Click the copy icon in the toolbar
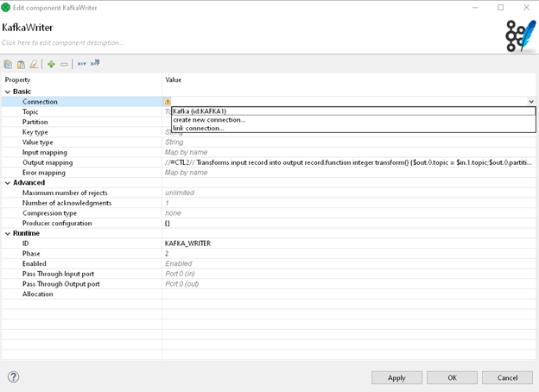539x392 pixels. coord(8,64)
